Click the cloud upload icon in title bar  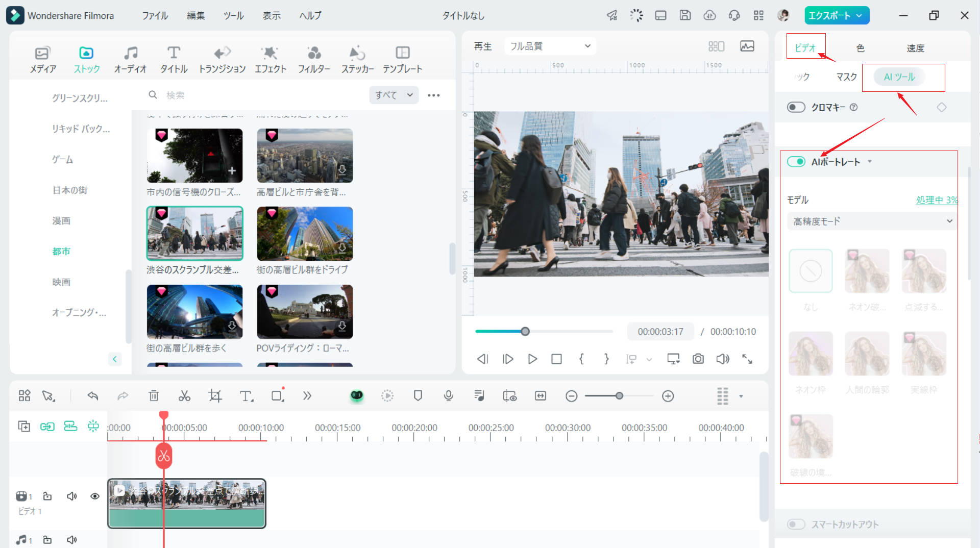point(709,15)
